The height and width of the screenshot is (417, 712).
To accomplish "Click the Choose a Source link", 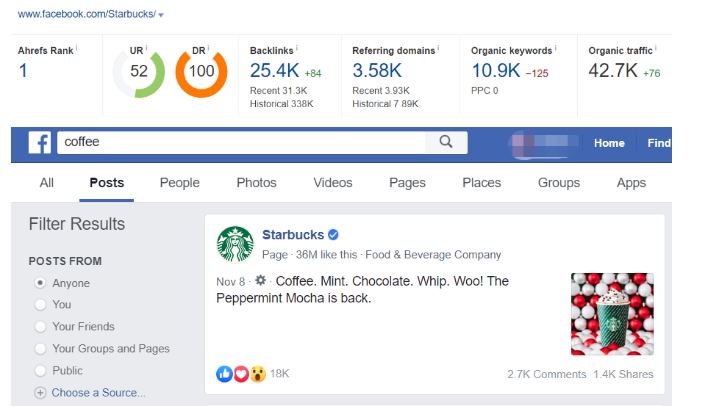I will [x=99, y=393].
